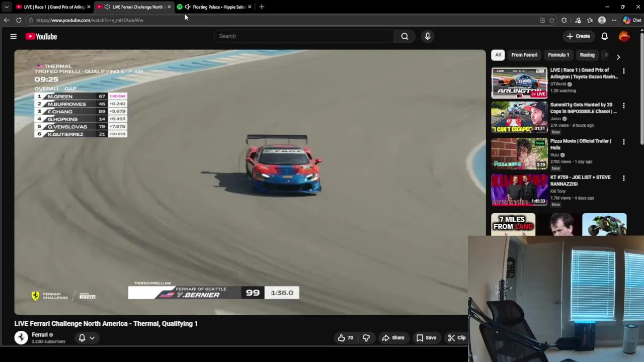Image resolution: width=644 pixels, height=362 pixels.
Task: Open 7 Miles From Land thumbnail
Action: coord(513,224)
